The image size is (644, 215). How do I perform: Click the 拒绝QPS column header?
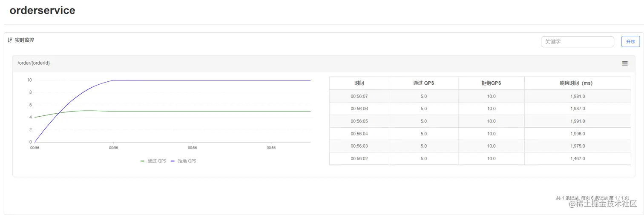491,83
